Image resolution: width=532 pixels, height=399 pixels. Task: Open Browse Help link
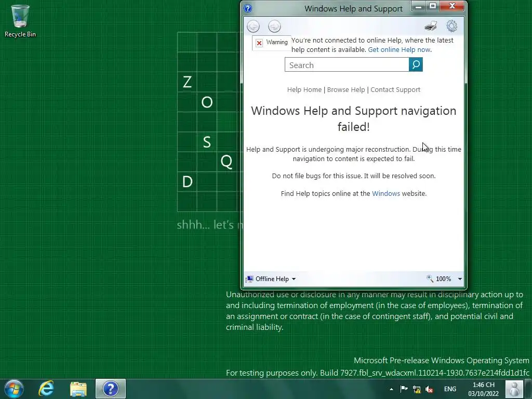pos(345,89)
